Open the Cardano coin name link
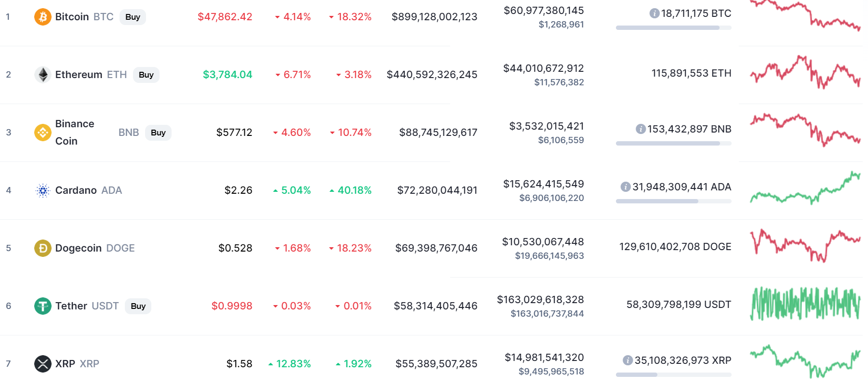The width and height of the screenshot is (868, 387). point(76,190)
